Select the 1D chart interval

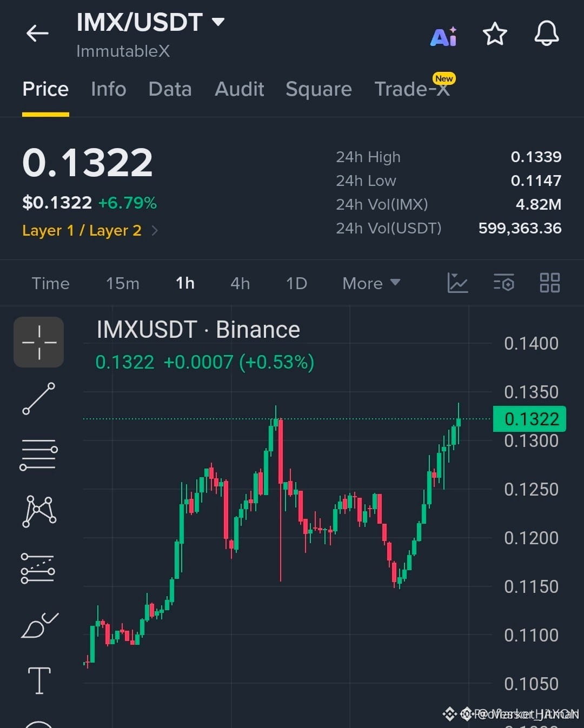point(296,283)
